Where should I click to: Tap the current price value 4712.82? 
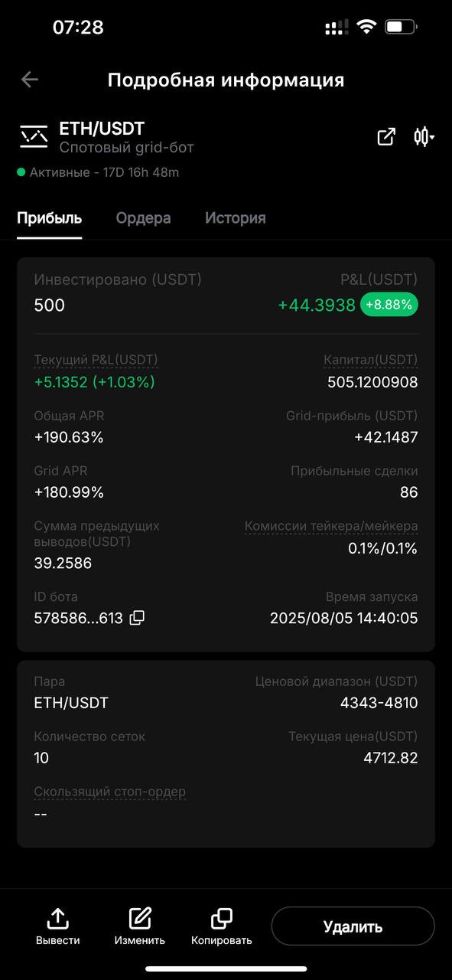391,758
